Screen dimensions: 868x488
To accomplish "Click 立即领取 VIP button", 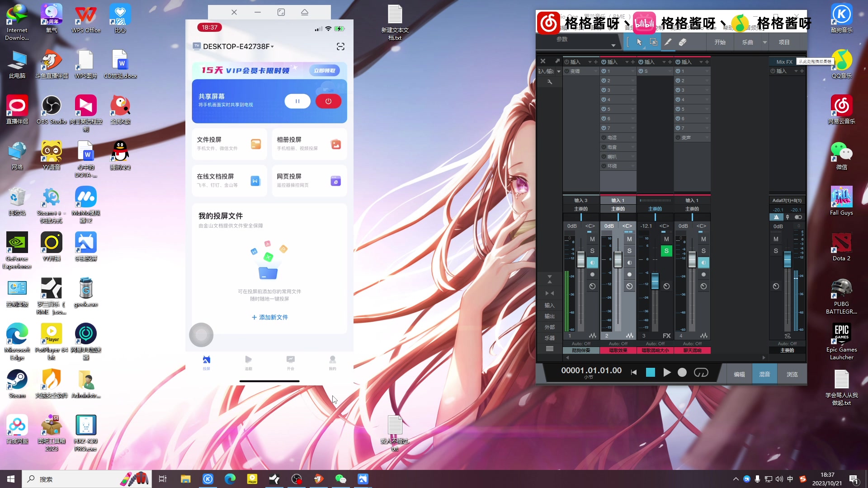I will [x=325, y=70].
